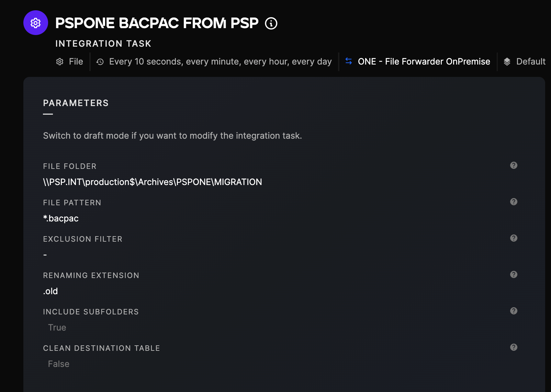This screenshot has height=392, width=551.
Task: Click the File Folder path value
Action: coord(153,182)
